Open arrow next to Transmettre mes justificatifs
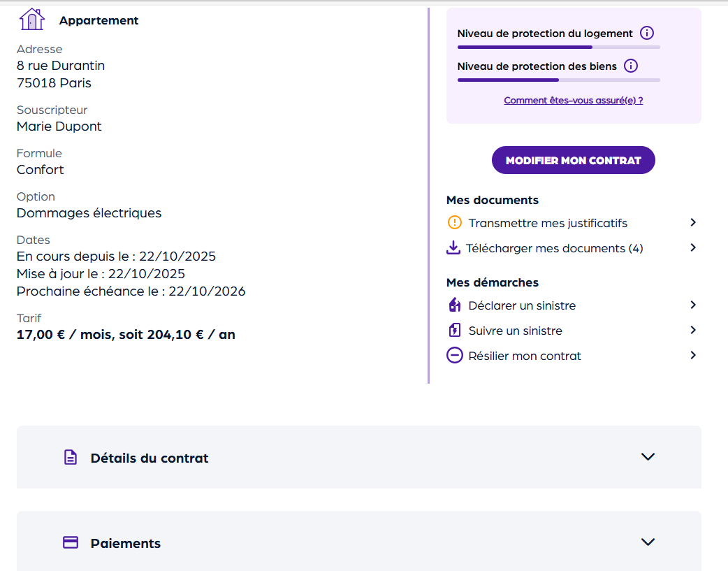Screen dimensions: 728x571 692,222
